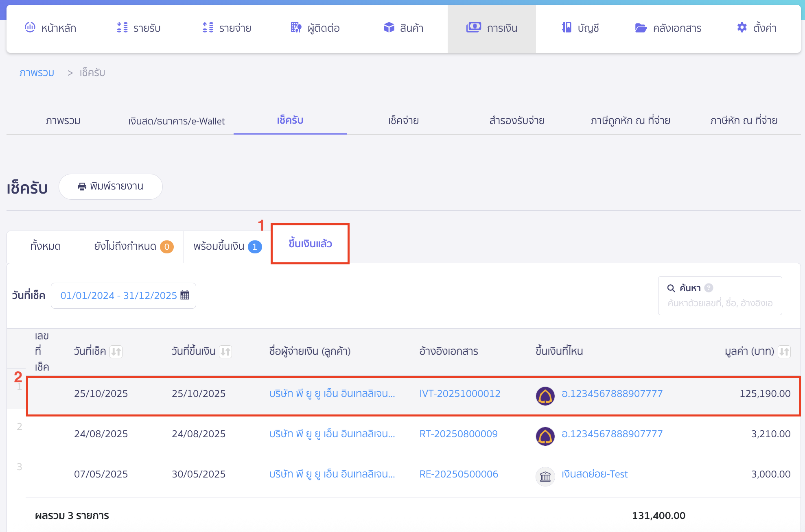Open document link IVT-20251000012
805x532 pixels.
(x=460, y=394)
